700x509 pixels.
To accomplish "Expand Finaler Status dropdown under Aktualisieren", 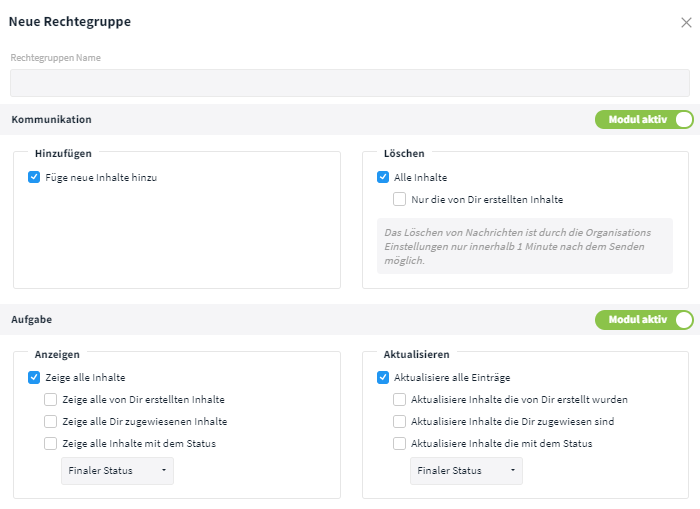I will pos(466,471).
